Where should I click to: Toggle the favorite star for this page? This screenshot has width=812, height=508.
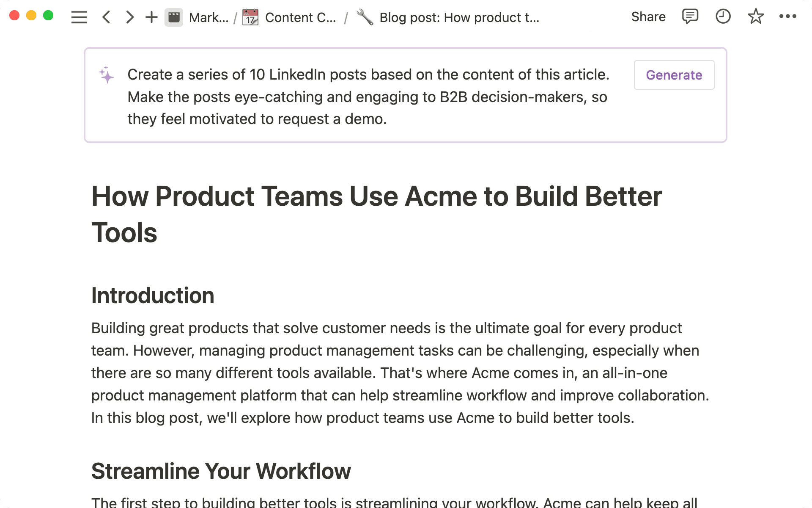click(x=755, y=17)
